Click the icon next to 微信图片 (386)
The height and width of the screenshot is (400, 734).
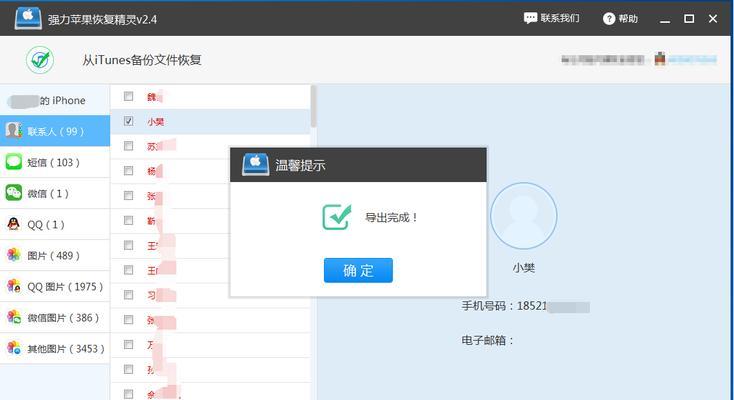click(x=14, y=317)
